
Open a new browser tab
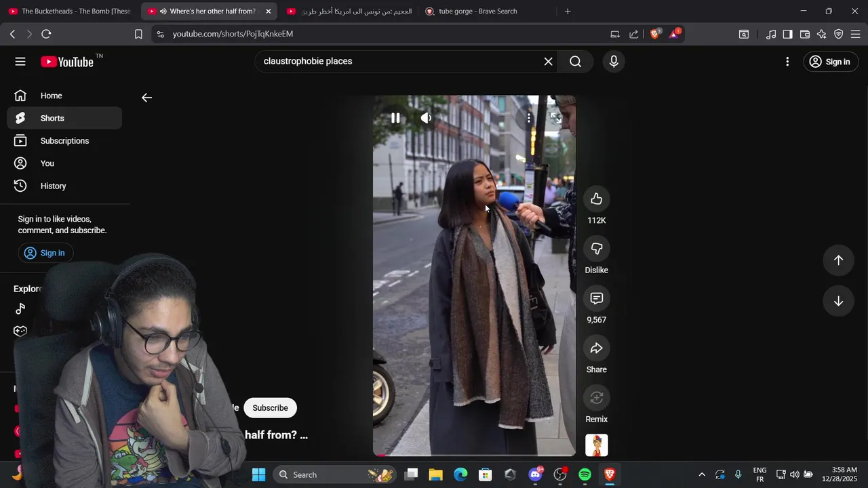568,12
